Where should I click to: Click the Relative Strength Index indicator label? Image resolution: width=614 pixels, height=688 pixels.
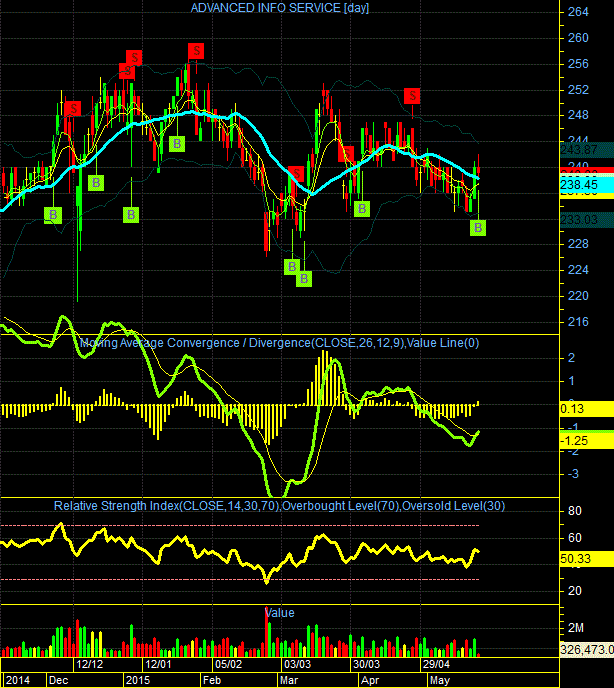(x=279, y=506)
